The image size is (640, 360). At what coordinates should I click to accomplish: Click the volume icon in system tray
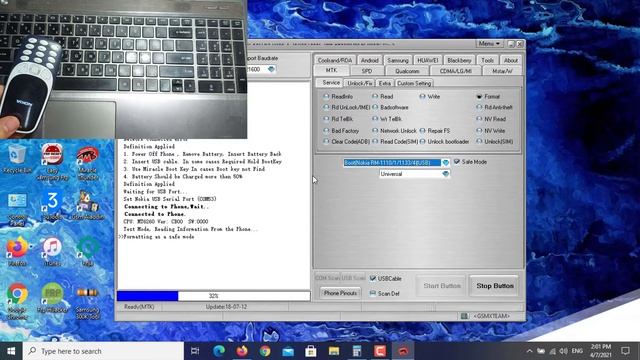pos(564,351)
